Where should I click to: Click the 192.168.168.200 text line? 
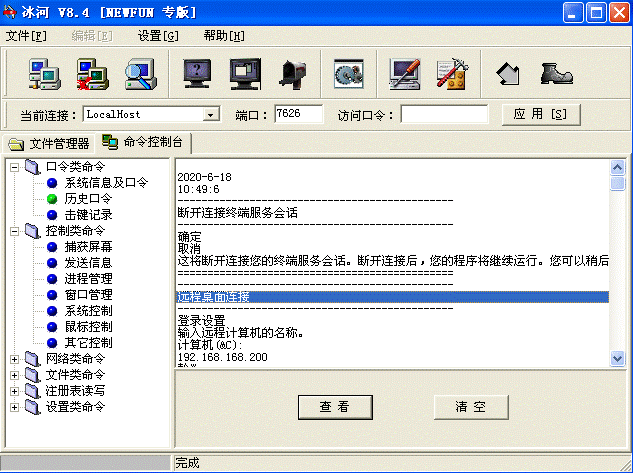[x=222, y=357]
